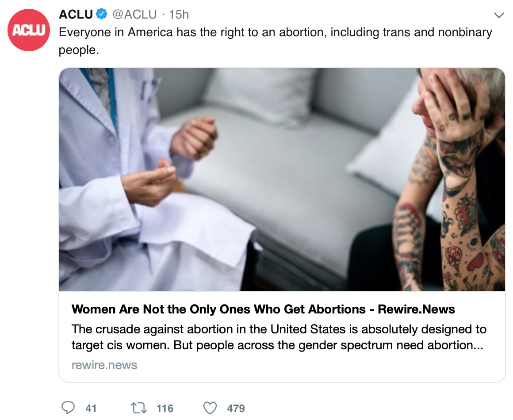This screenshot has width=513, height=420.
Task: Click the tweet text about abortion rights
Action: pos(276,41)
